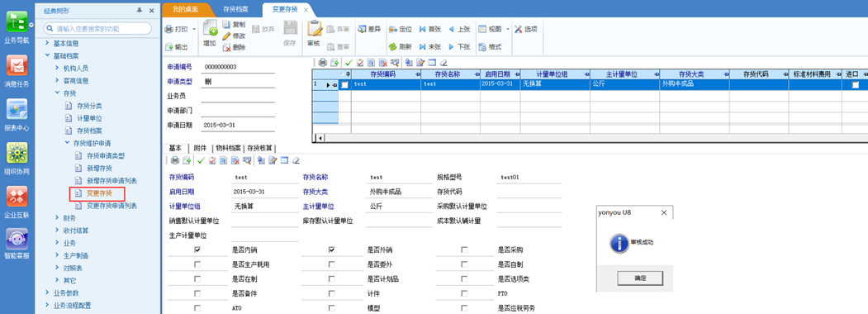
Task: Open 业务导航 in left sidebar
Action: click(17, 27)
